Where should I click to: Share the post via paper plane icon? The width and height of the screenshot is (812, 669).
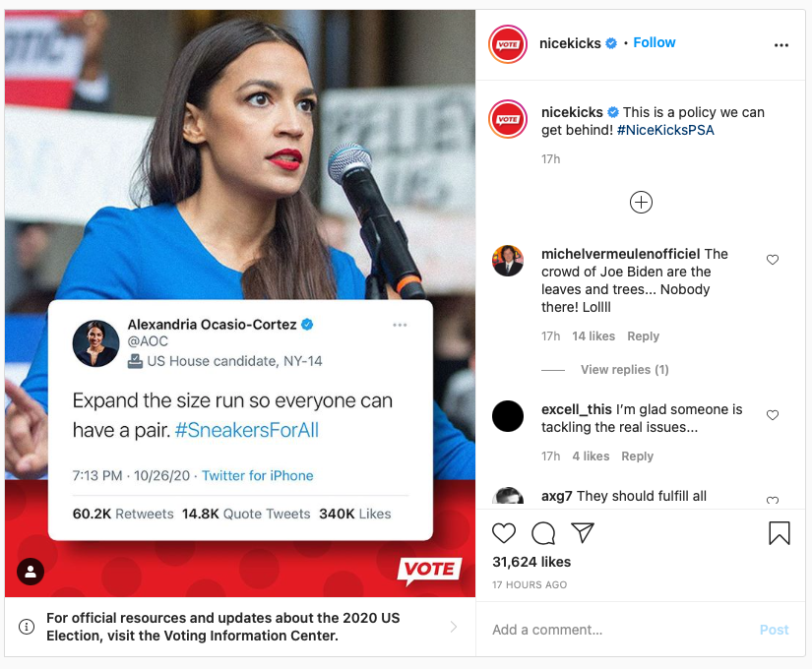click(x=583, y=532)
